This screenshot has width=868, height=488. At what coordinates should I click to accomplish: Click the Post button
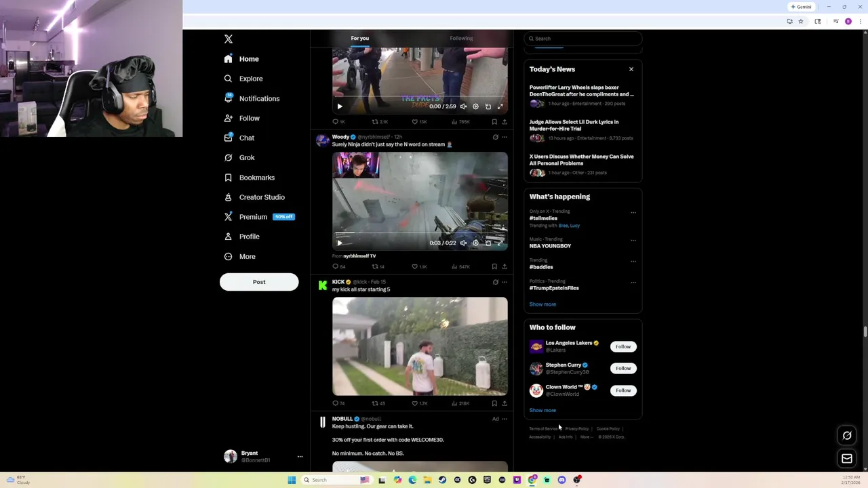259,282
